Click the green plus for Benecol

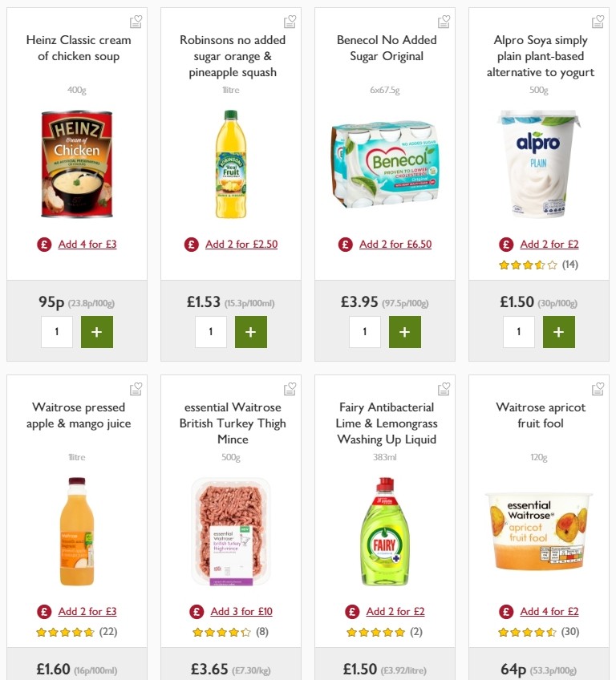tap(405, 331)
